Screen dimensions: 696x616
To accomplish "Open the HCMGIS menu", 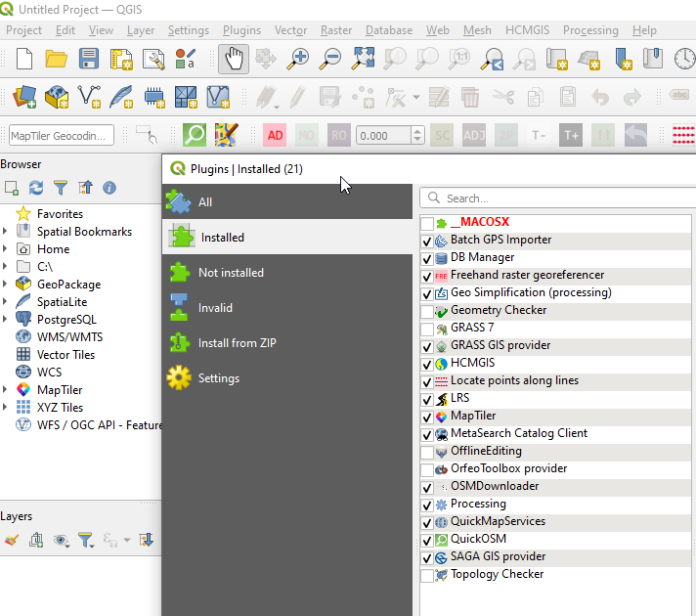I will point(527,30).
